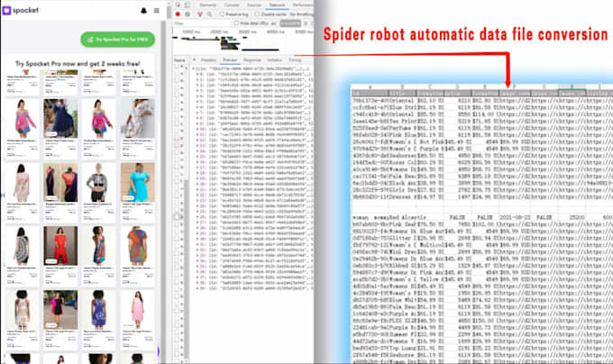The width and height of the screenshot is (613, 364).
Task: Close the request details pane with the X
Action: tap(195, 59)
